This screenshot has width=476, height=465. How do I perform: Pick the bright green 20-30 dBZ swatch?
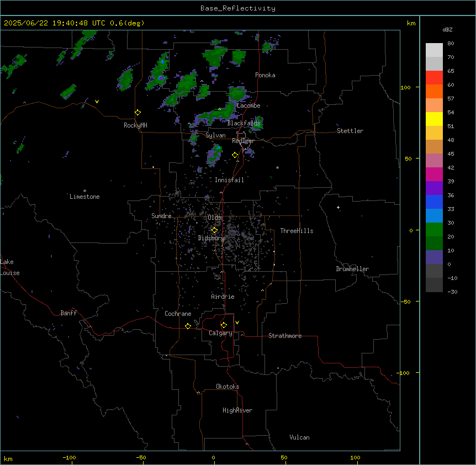coord(434,230)
